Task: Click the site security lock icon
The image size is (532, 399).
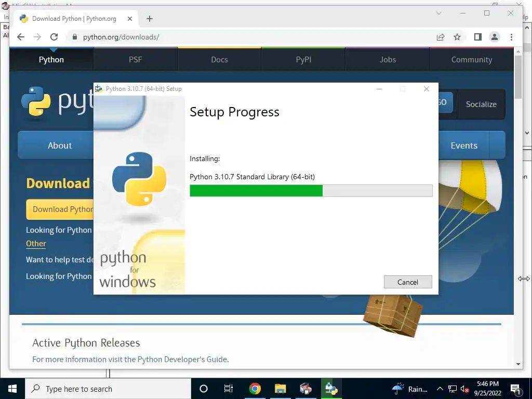Action: point(75,37)
